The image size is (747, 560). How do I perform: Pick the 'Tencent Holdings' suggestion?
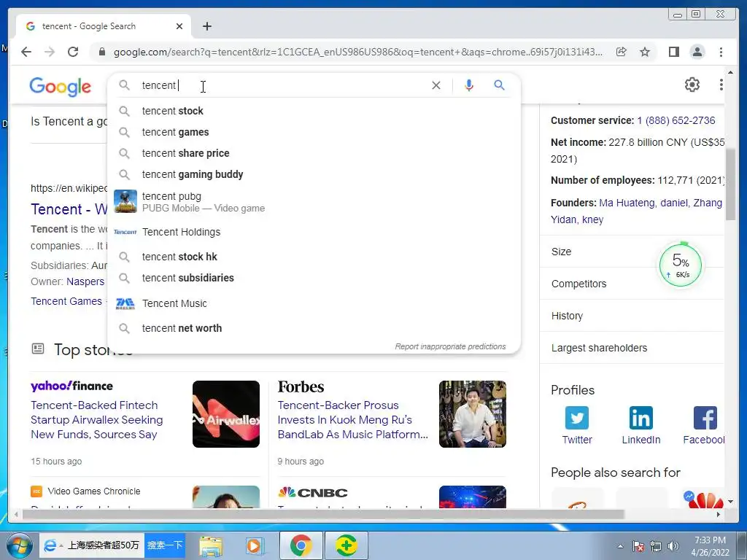point(314,232)
